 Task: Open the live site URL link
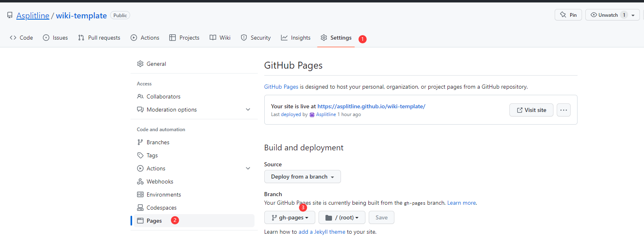click(371, 106)
